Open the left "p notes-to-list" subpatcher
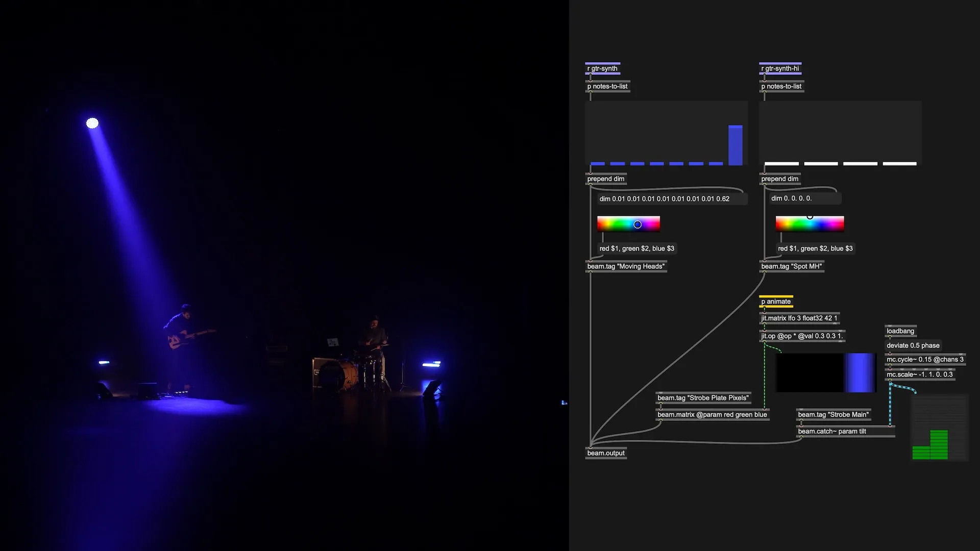Screen dimensions: 980x551 point(607,86)
